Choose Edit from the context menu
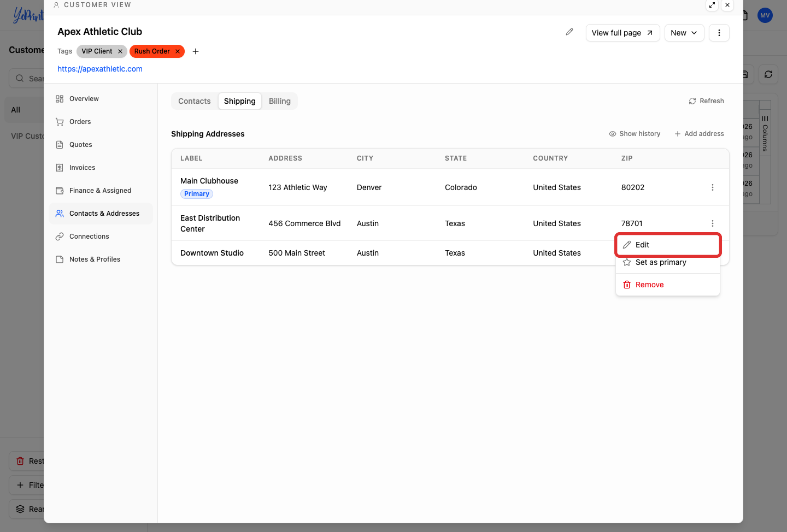Screen dimensions: 787x532 (x=668, y=245)
